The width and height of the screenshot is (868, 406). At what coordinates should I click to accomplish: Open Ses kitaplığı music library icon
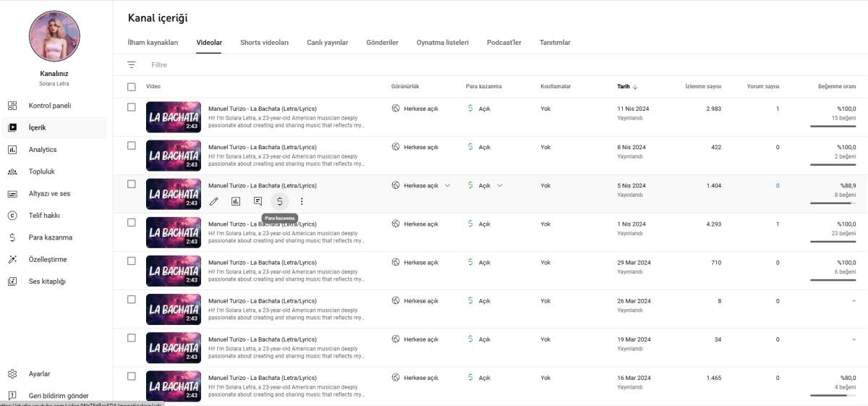point(12,282)
